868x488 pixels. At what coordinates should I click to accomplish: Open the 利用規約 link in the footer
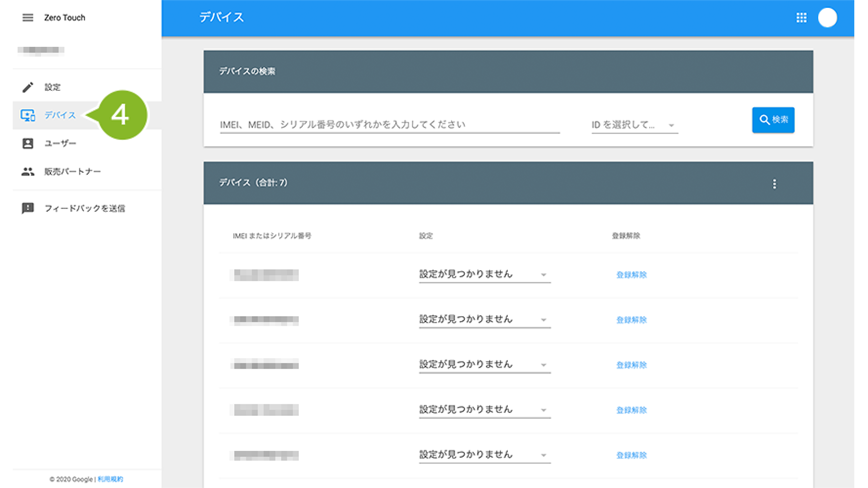pyautogui.click(x=110, y=479)
